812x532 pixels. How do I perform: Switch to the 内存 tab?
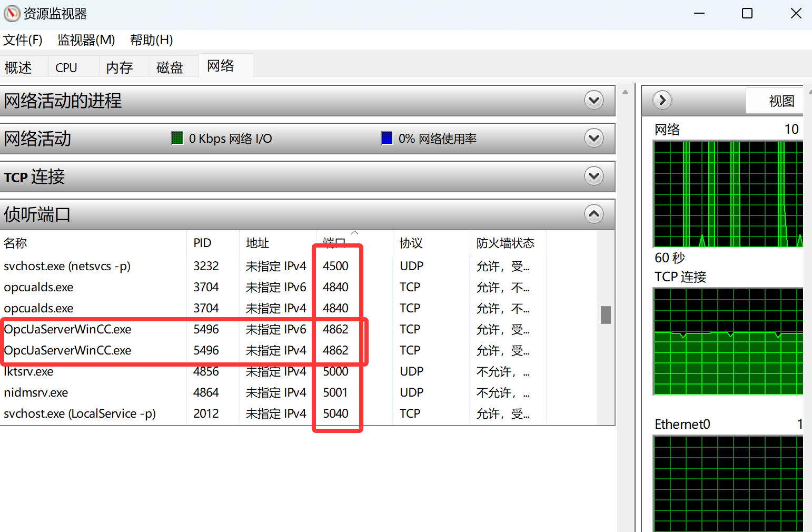[119, 67]
